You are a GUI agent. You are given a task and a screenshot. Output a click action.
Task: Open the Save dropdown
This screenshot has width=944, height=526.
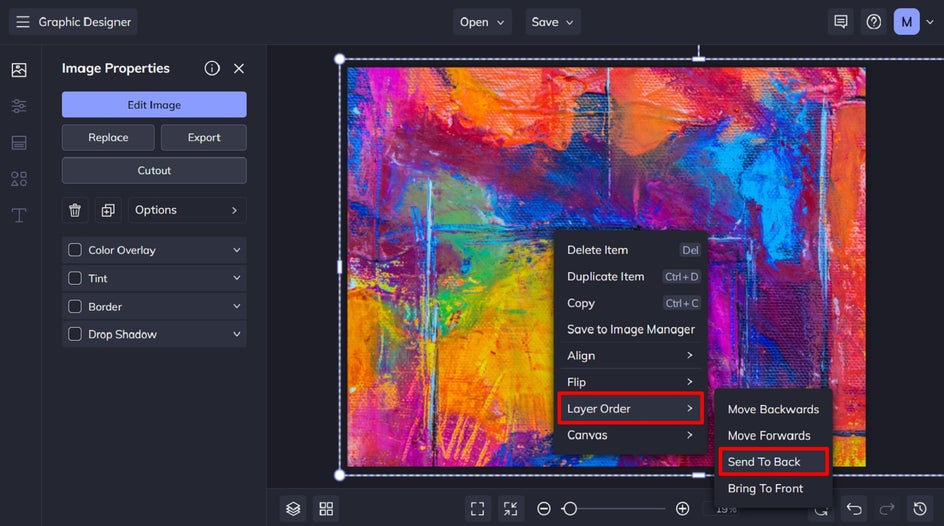[x=552, y=22]
